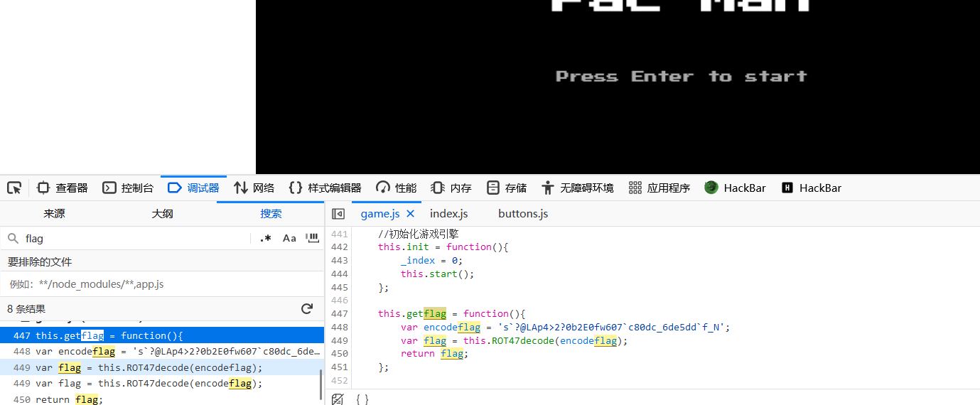
Task: Click this.init in editor line 442
Action: tap(404, 247)
